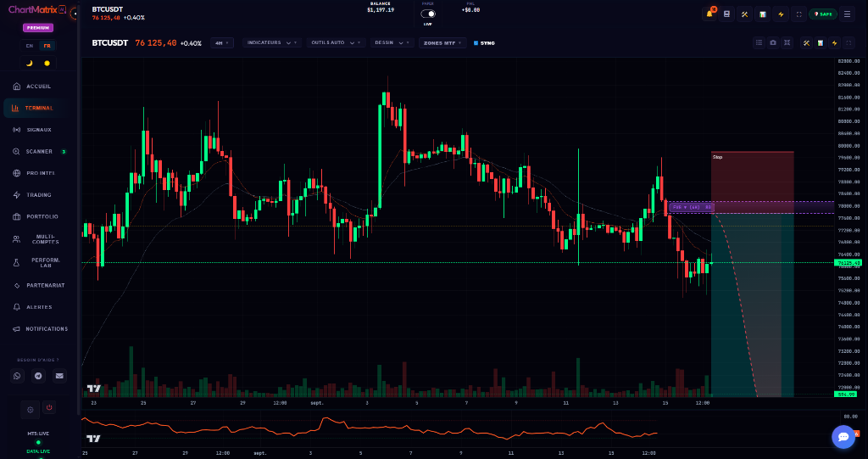Click the MT5: LIVE status text
This screenshot has width=868, height=459.
(38, 434)
